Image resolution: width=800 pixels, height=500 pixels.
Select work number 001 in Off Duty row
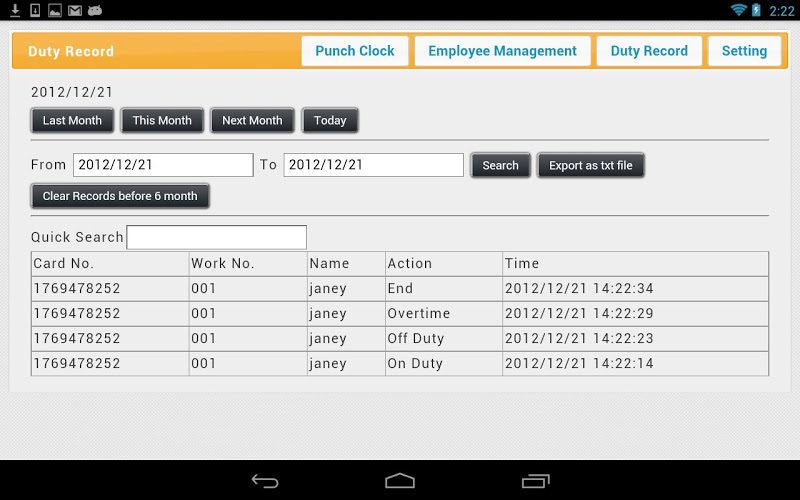pos(248,339)
